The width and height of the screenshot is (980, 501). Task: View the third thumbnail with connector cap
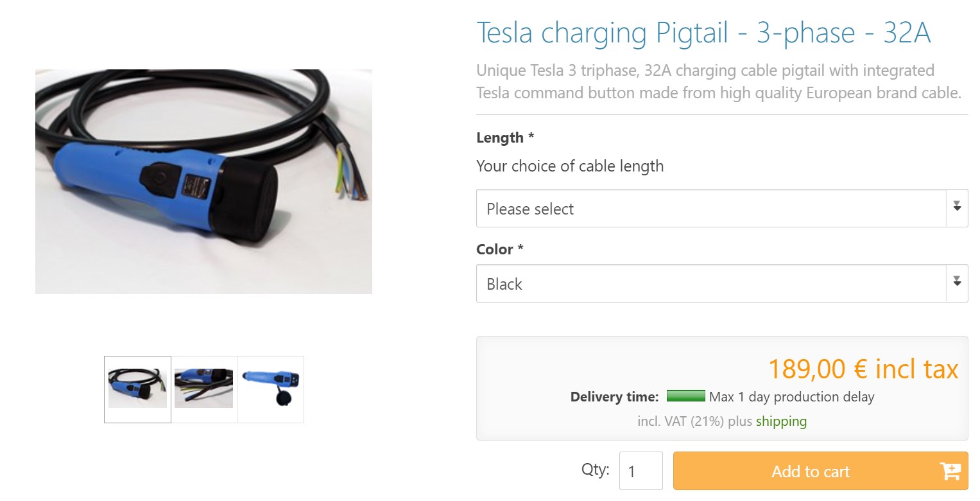pyautogui.click(x=270, y=389)
